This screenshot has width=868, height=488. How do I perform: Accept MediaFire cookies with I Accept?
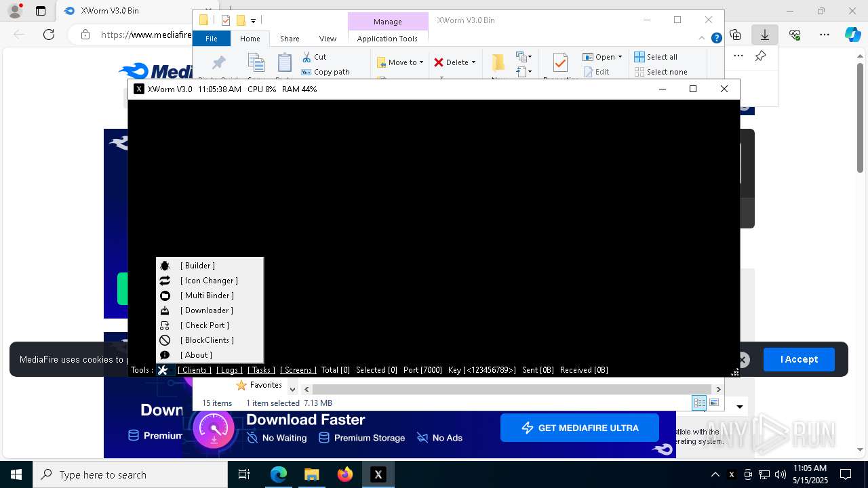(x=799, y=359)
